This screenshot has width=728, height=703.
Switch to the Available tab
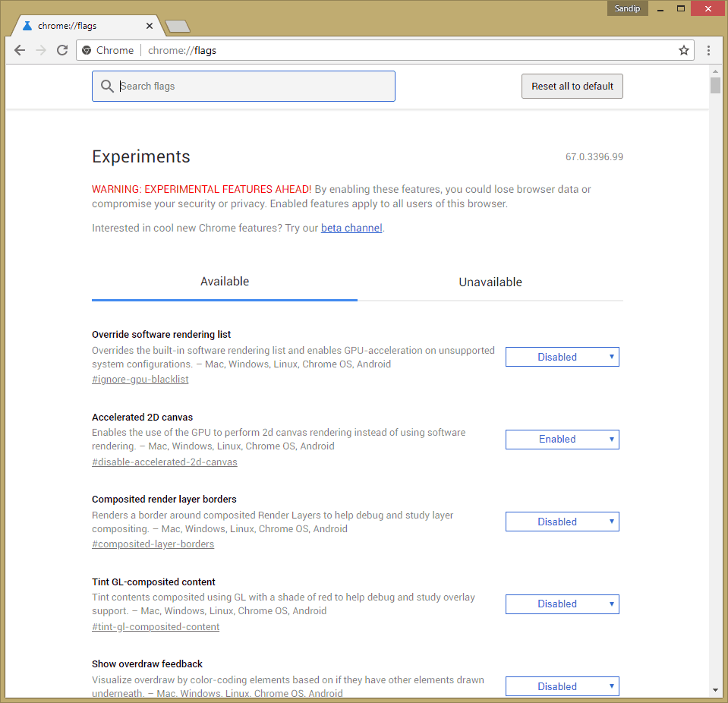[x=225, y=282]
